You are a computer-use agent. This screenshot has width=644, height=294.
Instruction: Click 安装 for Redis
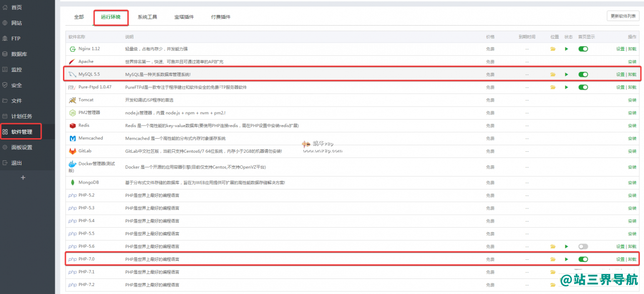point(632,126)
